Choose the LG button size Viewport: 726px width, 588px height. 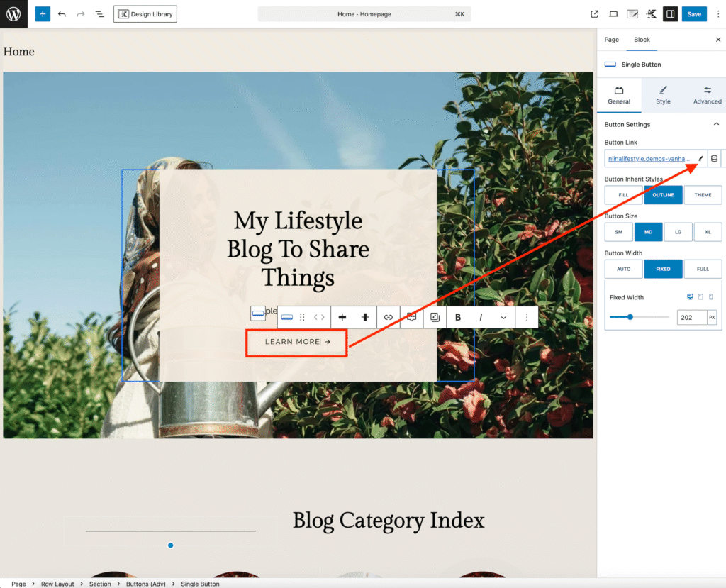click(678, 232)
